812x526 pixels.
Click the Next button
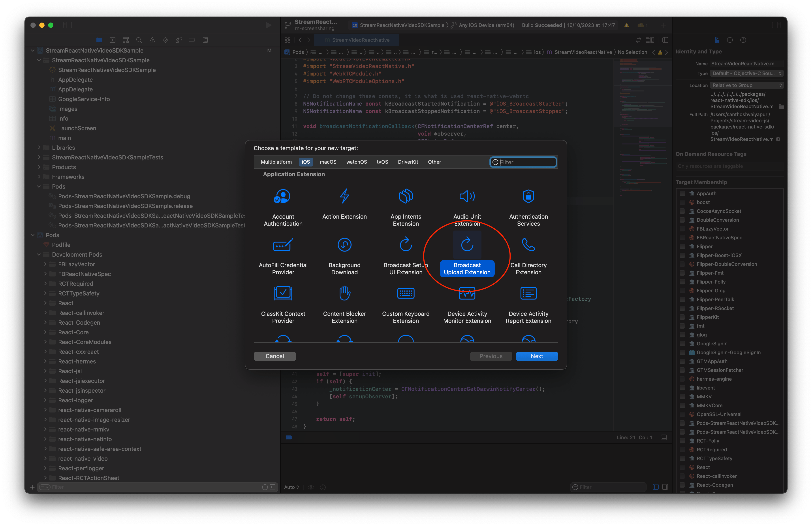click(x=537, y=356)
